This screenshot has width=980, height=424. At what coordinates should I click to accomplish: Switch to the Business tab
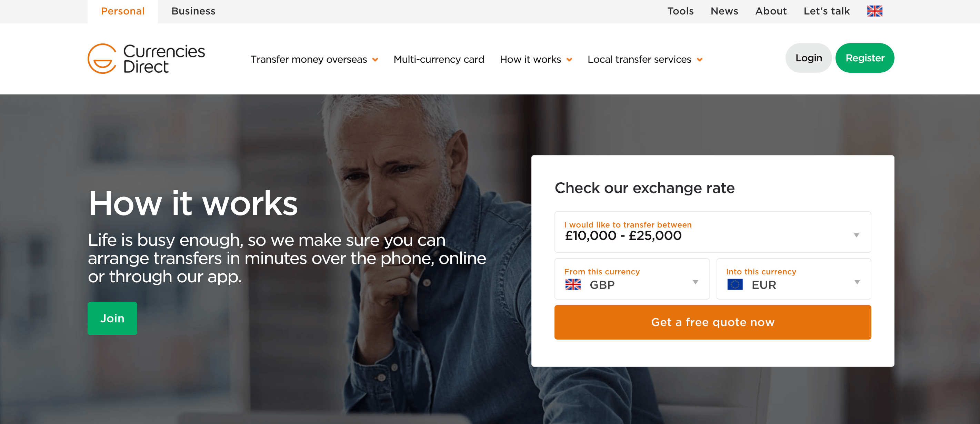point(193,11)
